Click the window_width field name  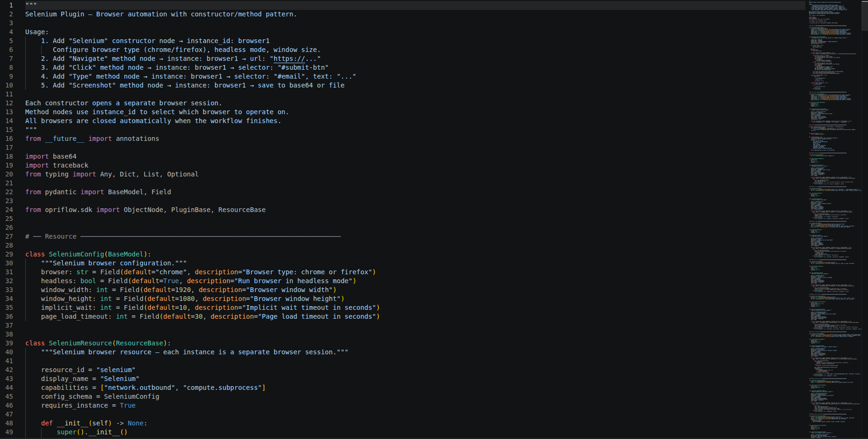pyautogui.click(x=65, y=290)
